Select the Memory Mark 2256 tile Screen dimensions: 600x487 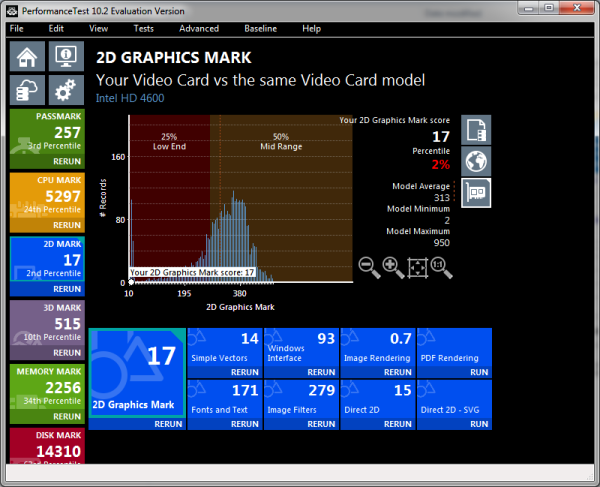(x=47, y=387)
